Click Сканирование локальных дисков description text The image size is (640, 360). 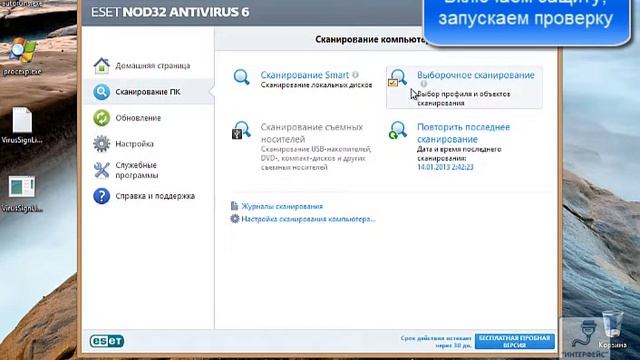[x=316, y=85]
